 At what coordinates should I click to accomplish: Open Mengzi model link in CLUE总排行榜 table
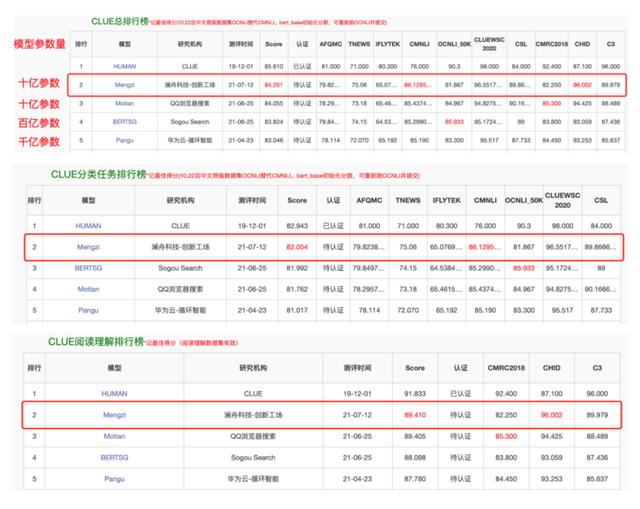[x=124, y=85]
